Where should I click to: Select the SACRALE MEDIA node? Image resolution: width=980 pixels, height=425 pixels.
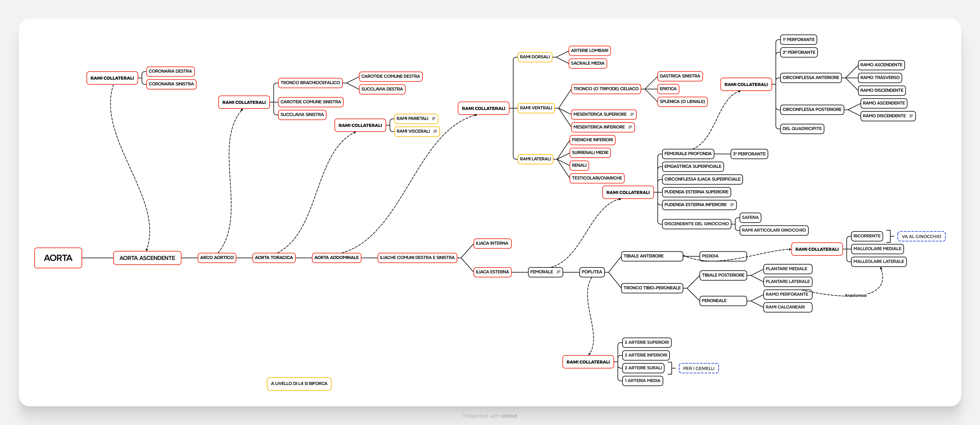tap(588, 63)
